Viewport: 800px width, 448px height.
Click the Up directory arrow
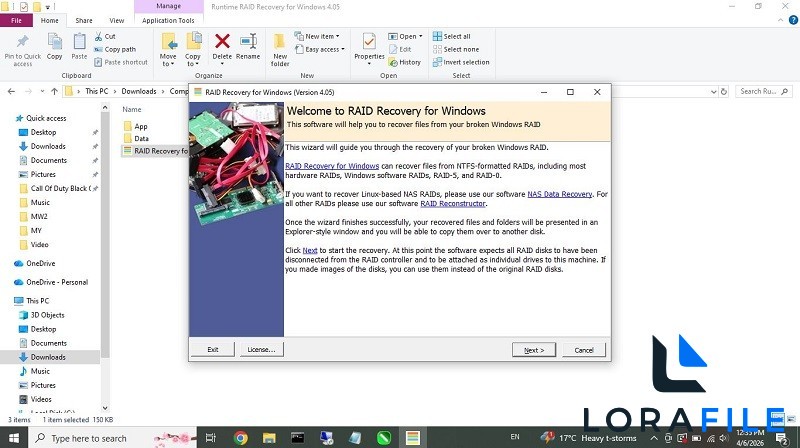tap(54, 91)
